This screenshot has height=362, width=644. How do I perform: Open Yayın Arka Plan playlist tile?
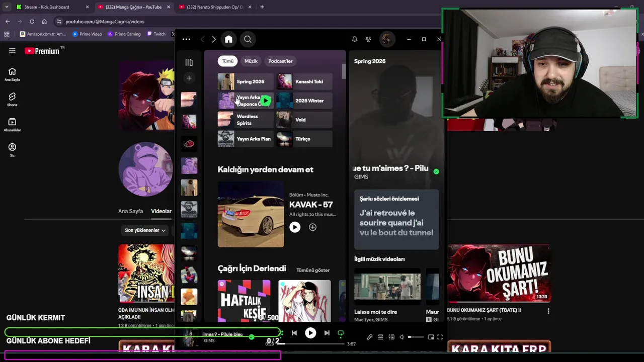246,139
